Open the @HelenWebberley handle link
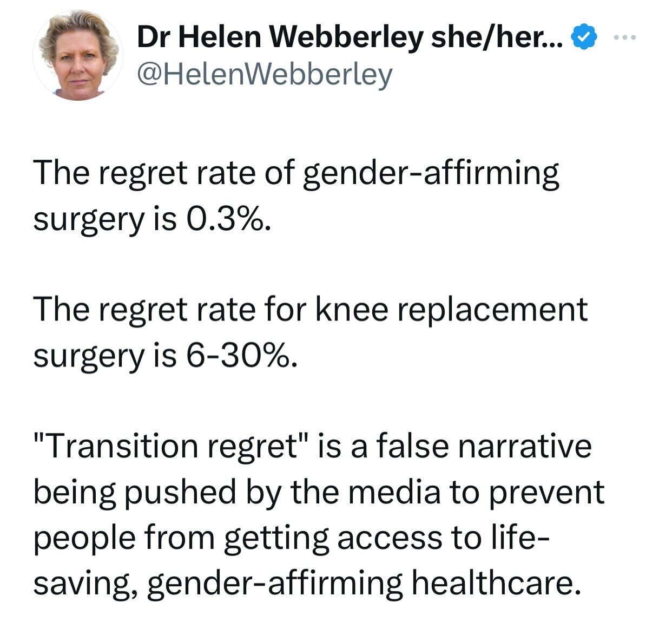672x622 pixels. 264,75
